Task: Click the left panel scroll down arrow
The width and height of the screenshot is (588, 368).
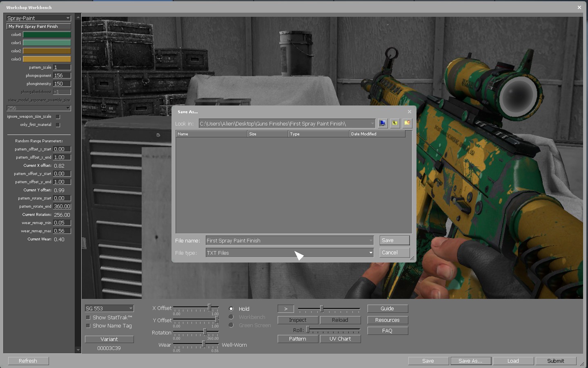Action: [x=78, y=350]
